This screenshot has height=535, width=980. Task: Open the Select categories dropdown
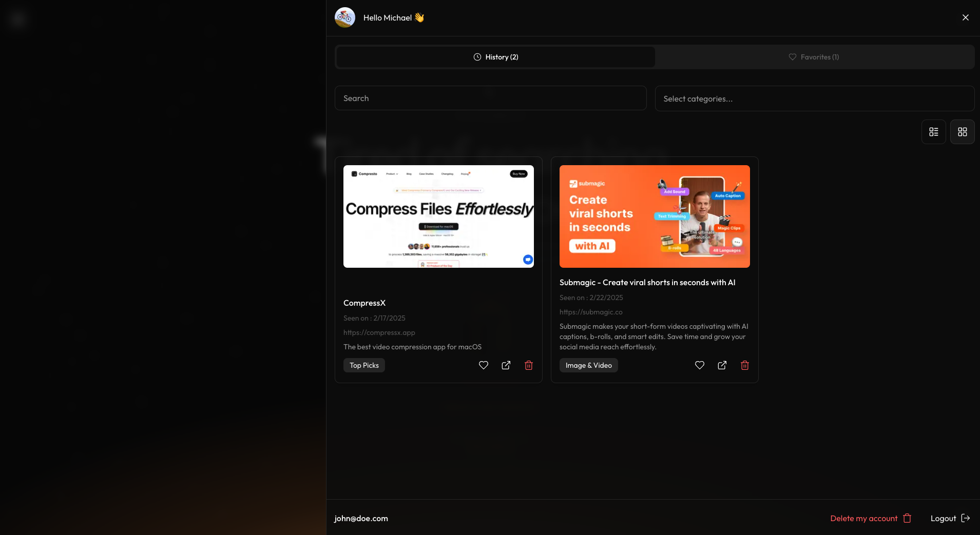[x=815, y=98]
